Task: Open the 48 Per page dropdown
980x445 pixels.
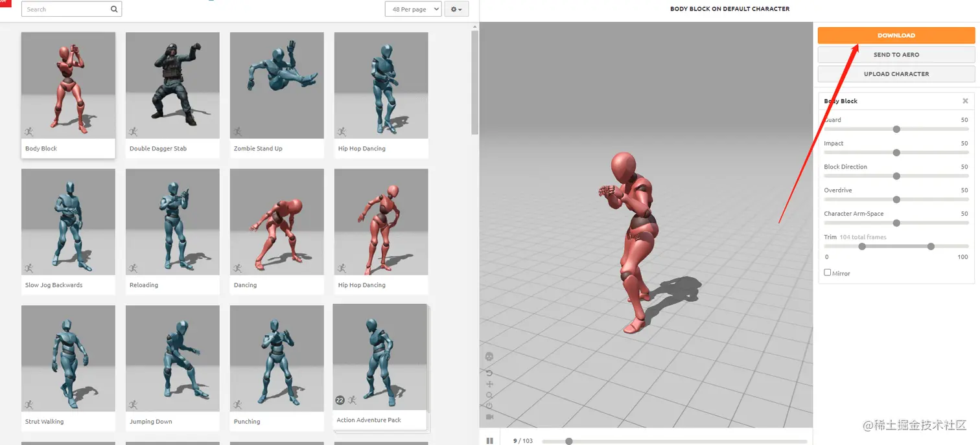Action: [x=413, y=10]
